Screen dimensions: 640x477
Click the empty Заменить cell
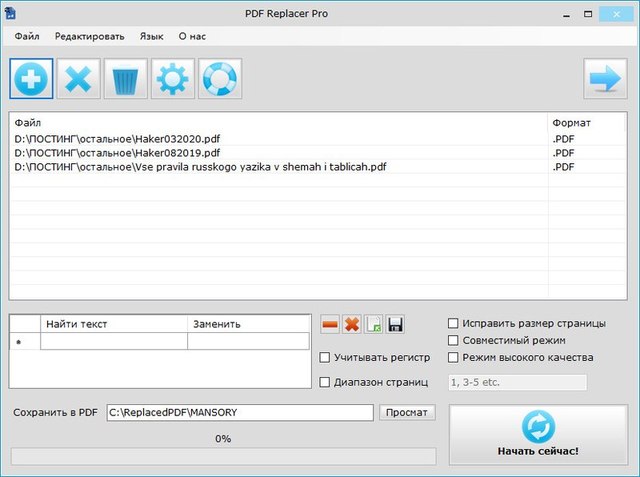point(248,341)
